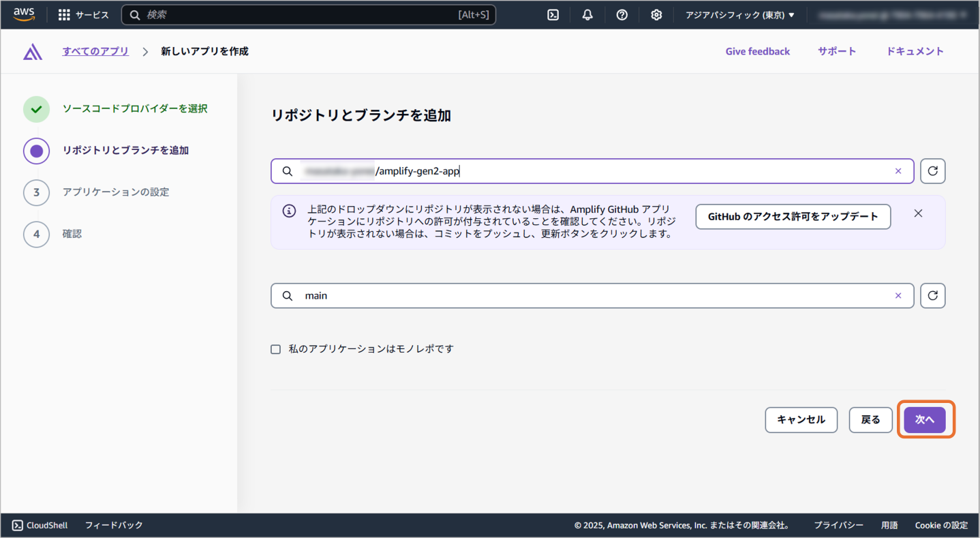Click the リポジトリとブランチを追加 page heading
Screen dimensions: 980x538
[361, 115]
